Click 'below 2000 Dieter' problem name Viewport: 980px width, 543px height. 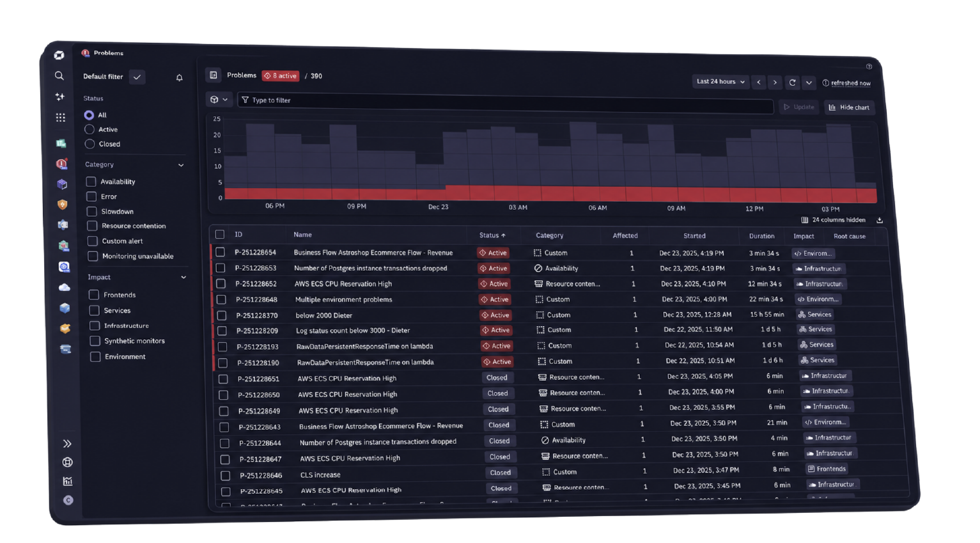(x=323, y=315)
